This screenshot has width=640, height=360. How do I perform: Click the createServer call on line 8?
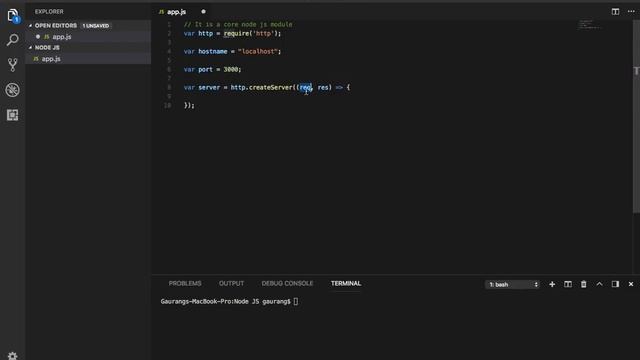click(271, 87)
